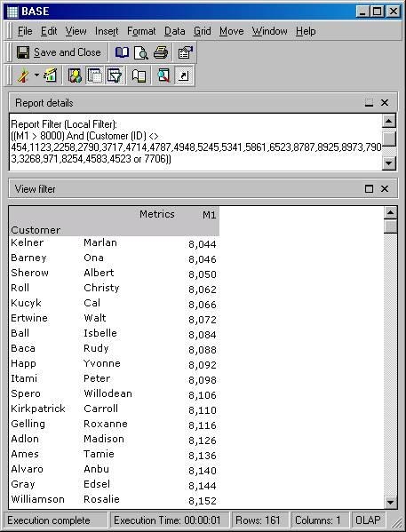Open the colored objects browser icon
Image resolution: width=406 pixels, height=532 pixels.
click(75, 75)
